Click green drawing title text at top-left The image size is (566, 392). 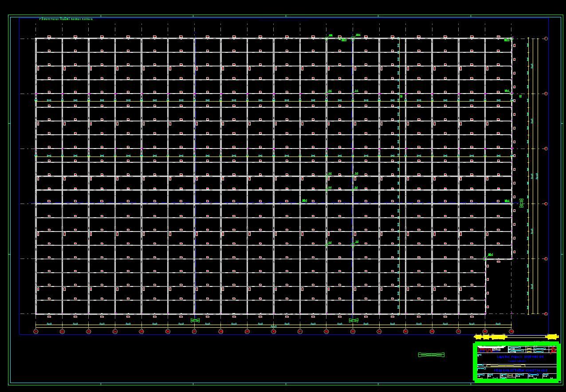tap(66, 19)
